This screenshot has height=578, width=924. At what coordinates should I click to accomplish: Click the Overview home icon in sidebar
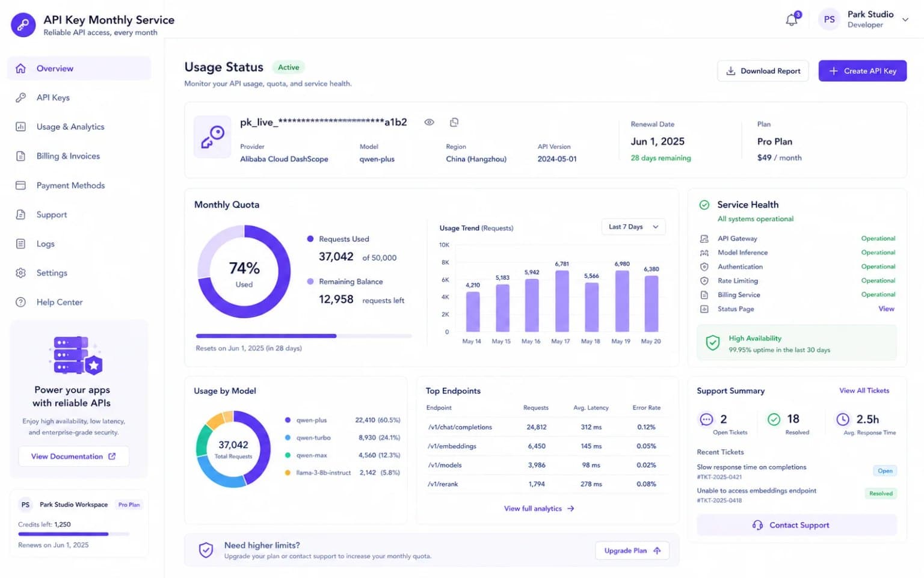point(20,69)
